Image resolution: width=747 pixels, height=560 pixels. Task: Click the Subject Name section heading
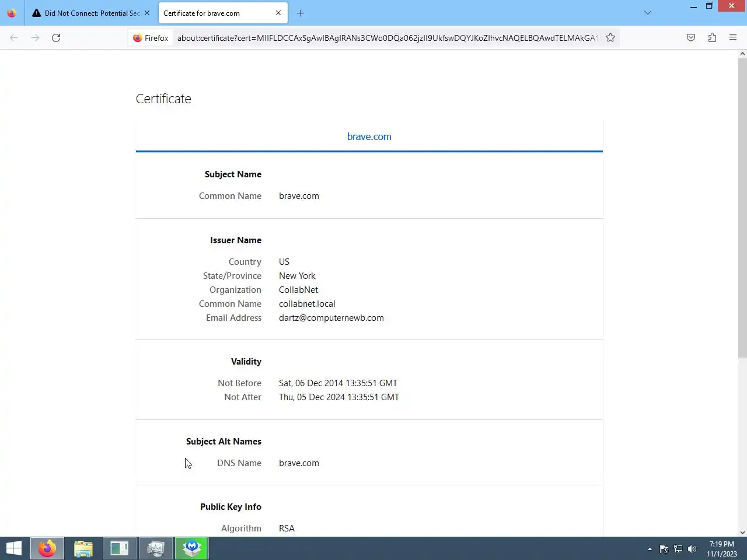click(233, 174)
